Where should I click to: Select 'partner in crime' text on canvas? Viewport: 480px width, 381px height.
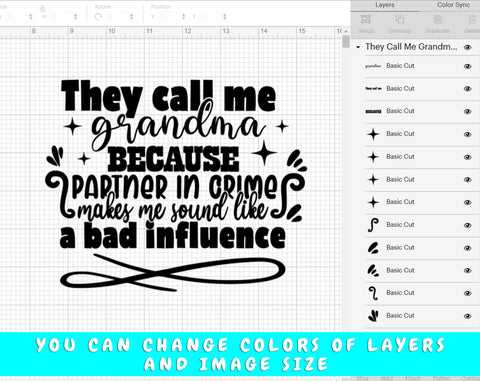click(x=174, y=187)
